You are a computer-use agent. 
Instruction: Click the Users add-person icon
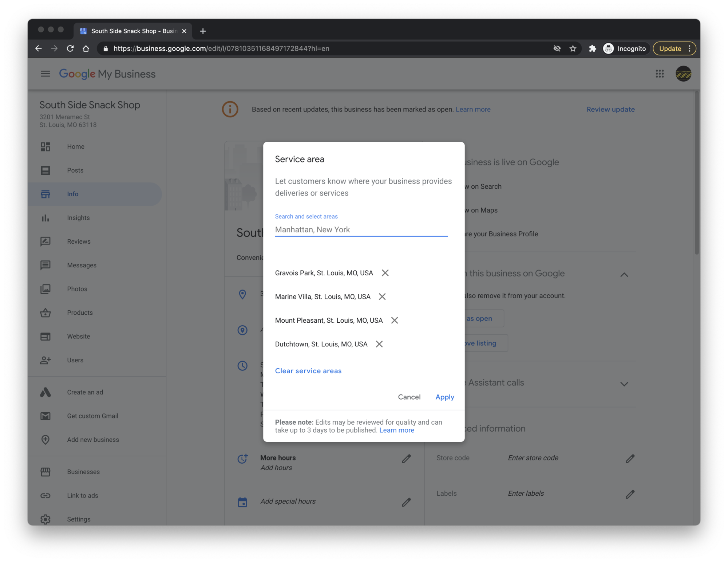[45, 360]
